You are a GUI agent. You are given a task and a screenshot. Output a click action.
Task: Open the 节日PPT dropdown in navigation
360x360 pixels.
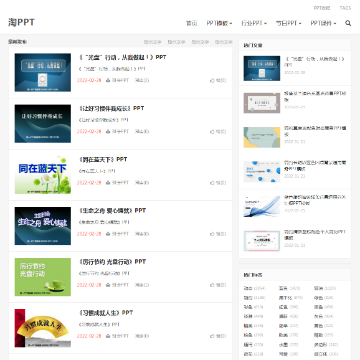tap(289, 23)
